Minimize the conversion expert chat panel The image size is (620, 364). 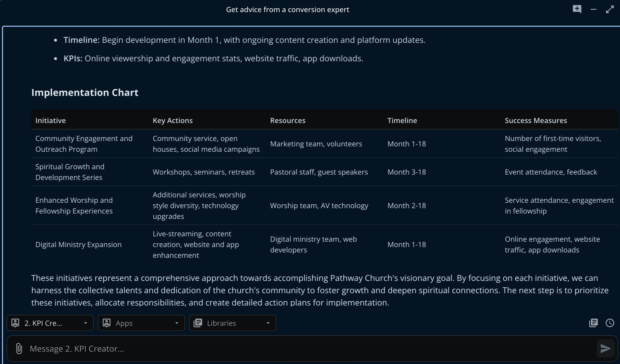[594, 9]
